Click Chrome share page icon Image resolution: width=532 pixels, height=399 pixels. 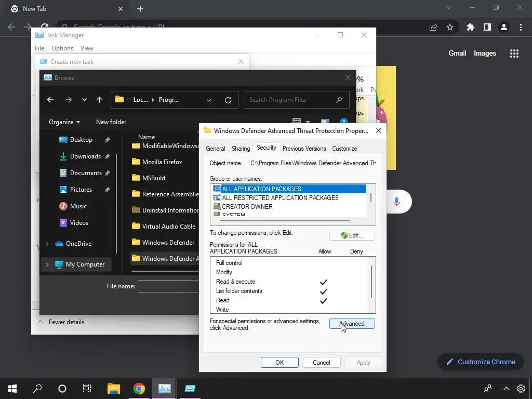tap(433, 27)
